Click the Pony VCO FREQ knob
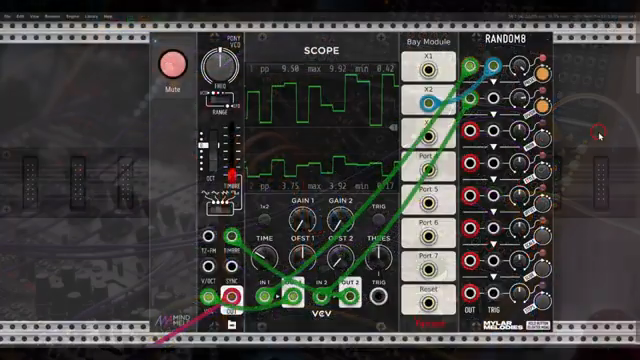 [220, 66]
